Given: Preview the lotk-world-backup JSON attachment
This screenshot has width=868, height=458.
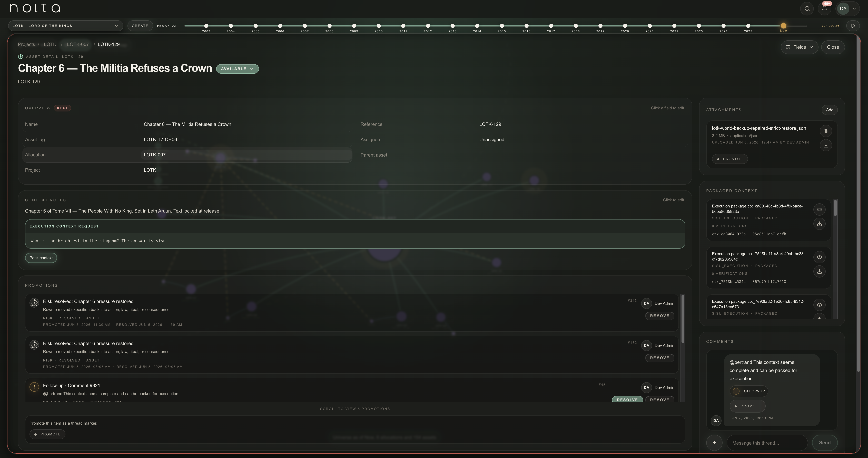Looking at the screenshot, I should click(826, 131).
